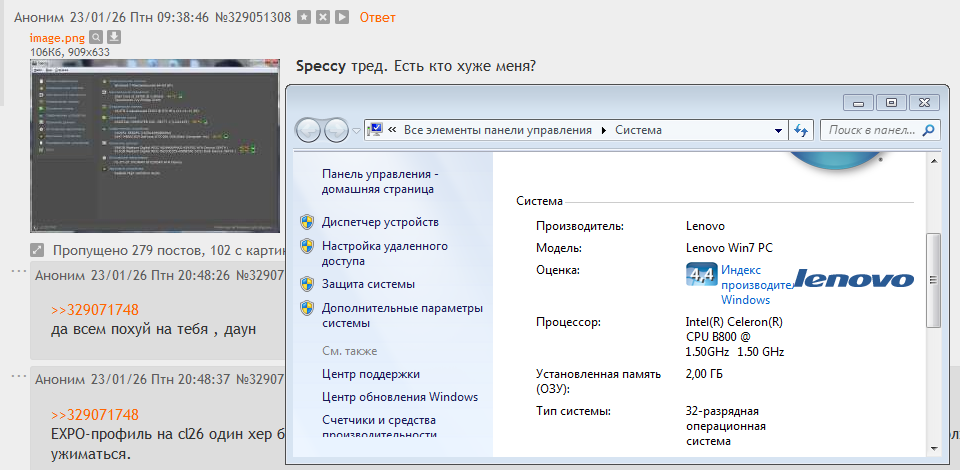Screen dimensions: 960x470
Task: Open options menu of the 20:48:37 post
Action: point(19,374)
